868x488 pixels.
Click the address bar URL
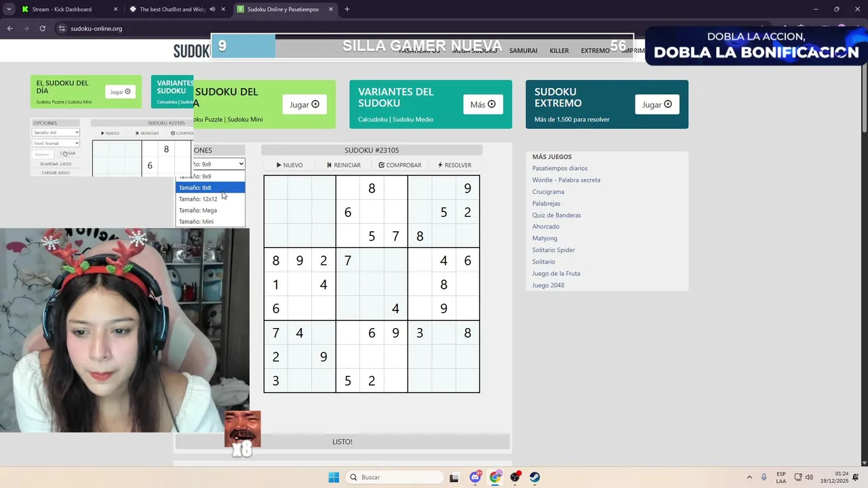[x=96, y=28]
